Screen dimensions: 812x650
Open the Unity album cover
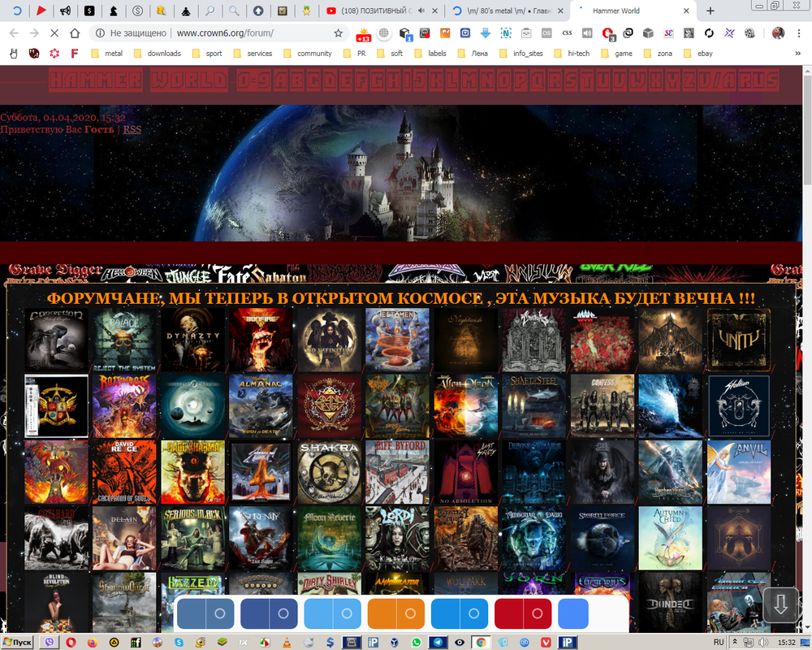click(738, 340)
